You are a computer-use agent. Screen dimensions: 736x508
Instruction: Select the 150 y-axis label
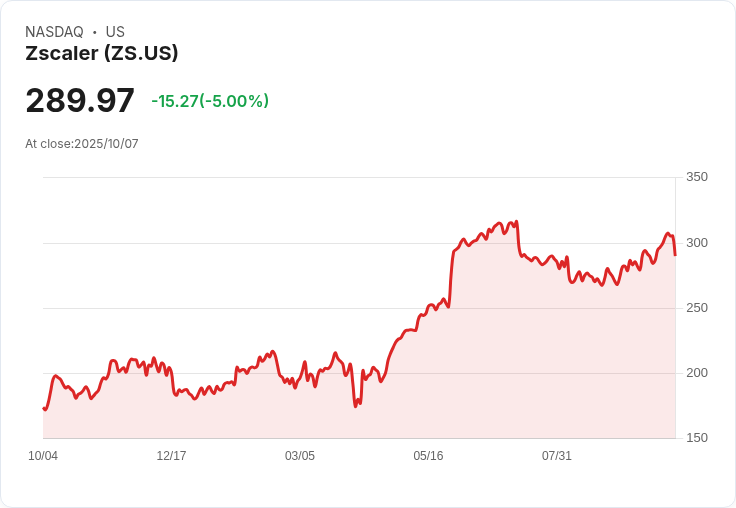point(696,438)
